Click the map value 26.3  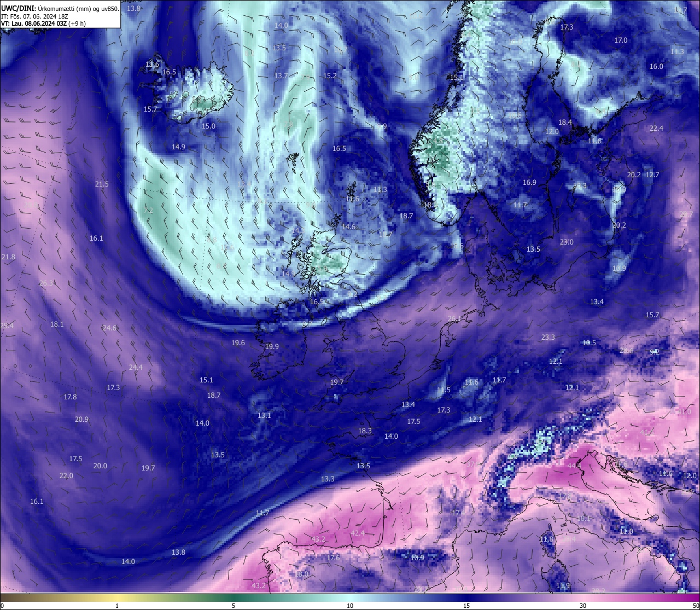(46, 283)
